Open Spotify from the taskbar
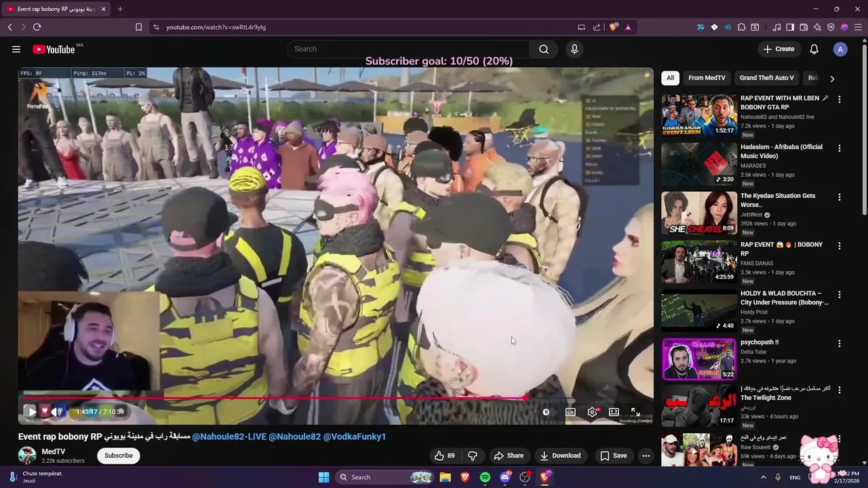868x488 pixels. (485, 477)
